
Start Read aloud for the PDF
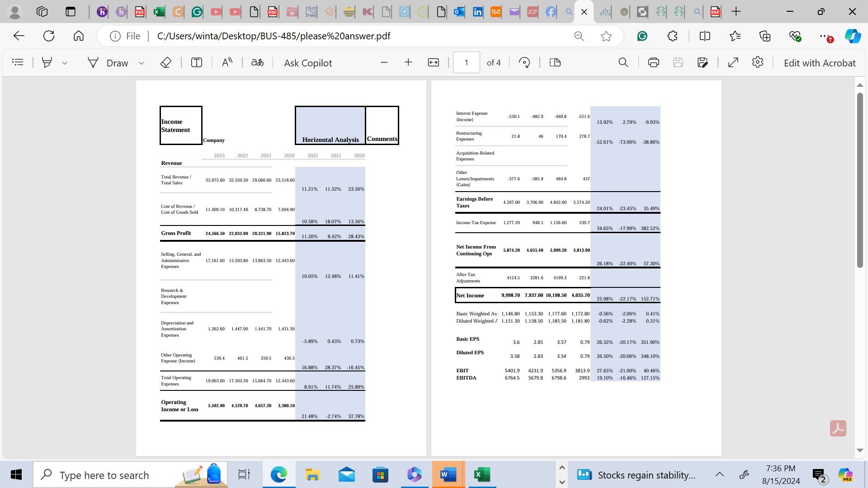227,63
